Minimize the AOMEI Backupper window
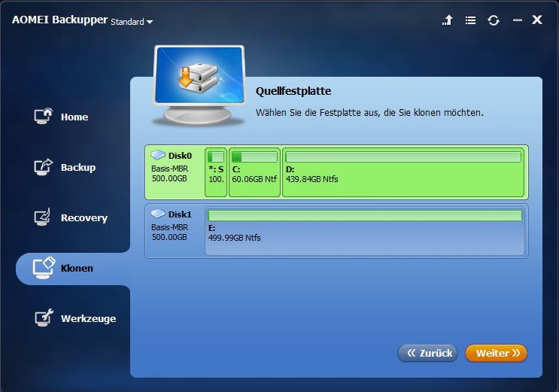The width and height of the screenshot is (559, 392). (x=518, y=20)
